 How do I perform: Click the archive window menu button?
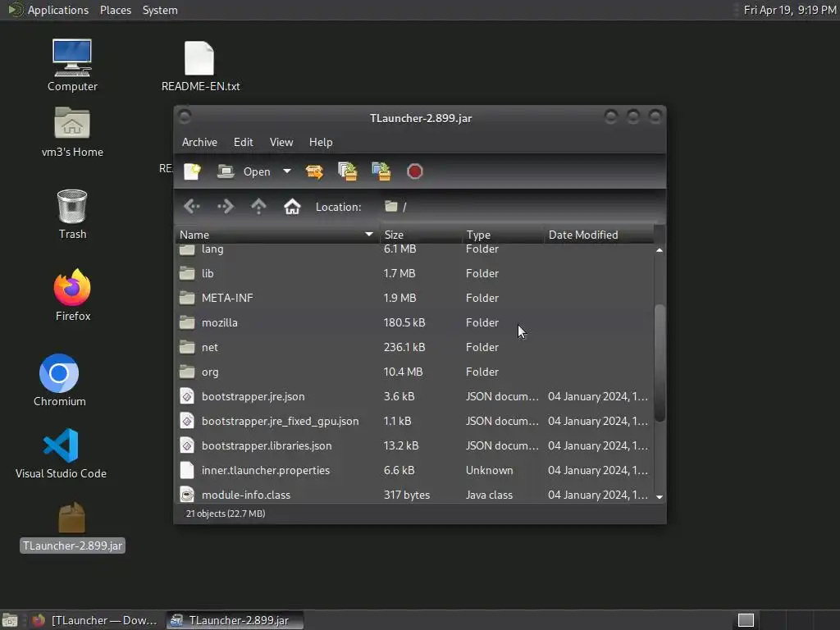click(x=185, y=116)
